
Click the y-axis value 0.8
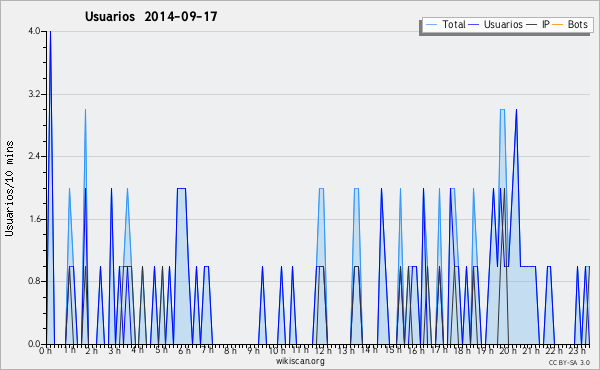click(x=34, y=281)
